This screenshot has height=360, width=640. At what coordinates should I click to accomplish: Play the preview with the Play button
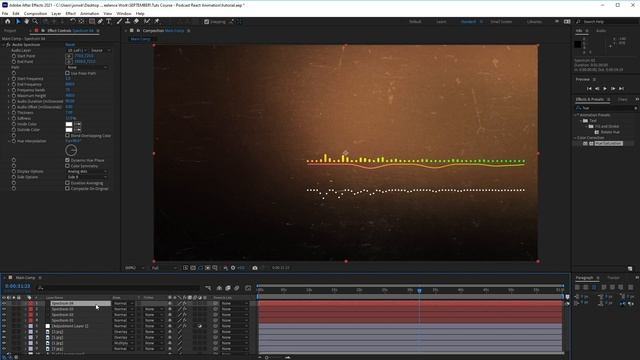(x=605, y=89)
